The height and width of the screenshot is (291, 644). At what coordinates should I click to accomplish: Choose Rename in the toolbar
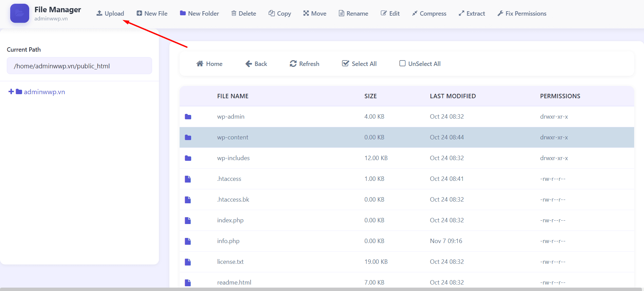(353, 14)
